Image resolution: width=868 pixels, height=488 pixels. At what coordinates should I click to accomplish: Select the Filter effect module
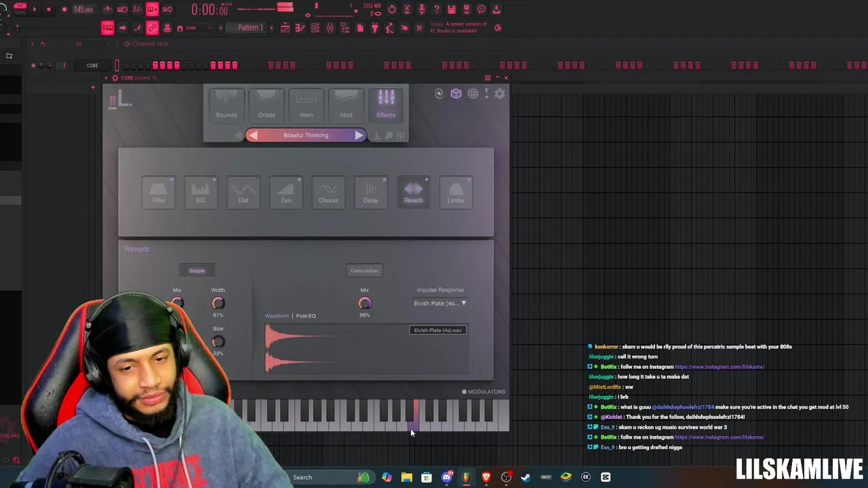tap(159, 192)
